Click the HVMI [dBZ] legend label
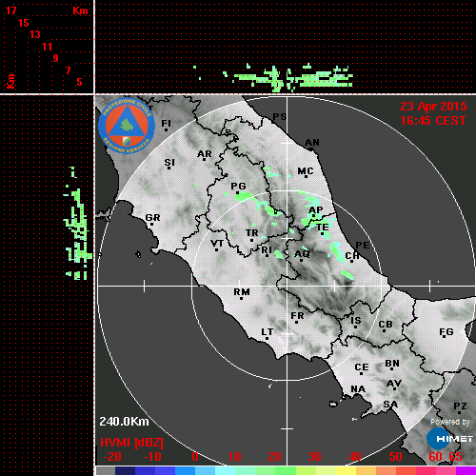The width and height of the screenshot is (476, 476). point(131,443)
